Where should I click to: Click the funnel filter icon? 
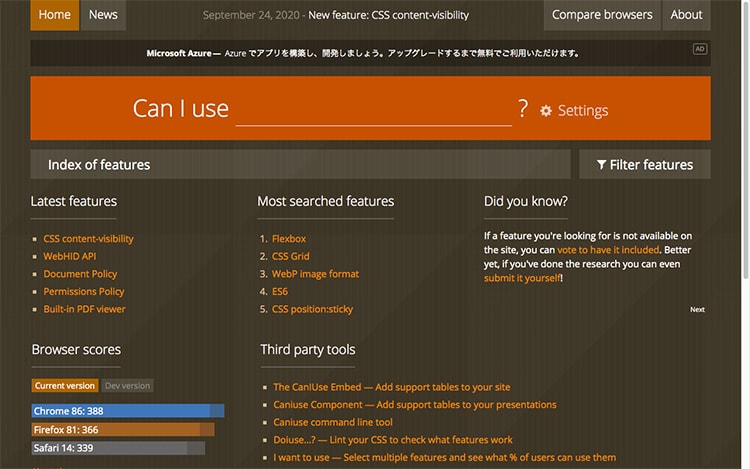point(601,165)
